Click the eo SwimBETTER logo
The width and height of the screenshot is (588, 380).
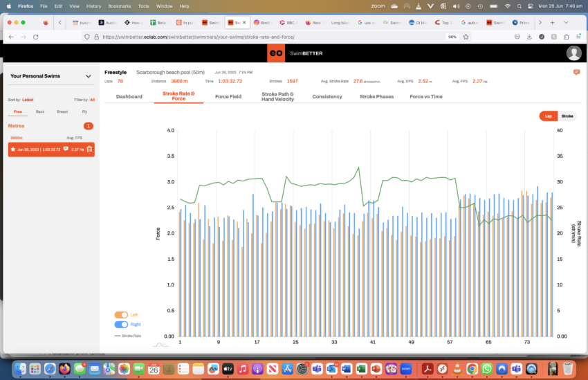point(295,53)
